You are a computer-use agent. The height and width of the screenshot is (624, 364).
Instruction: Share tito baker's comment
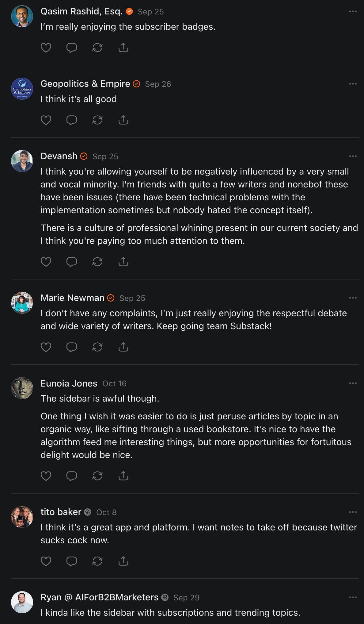click(123, 561)
